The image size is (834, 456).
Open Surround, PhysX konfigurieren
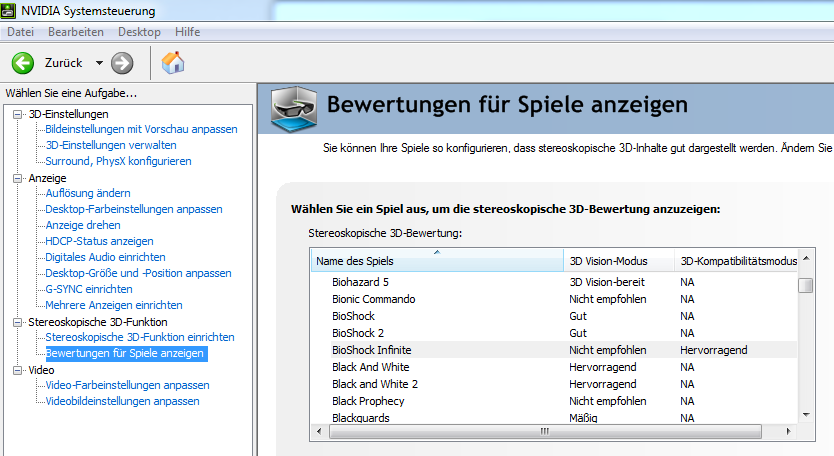pos(118,161)
